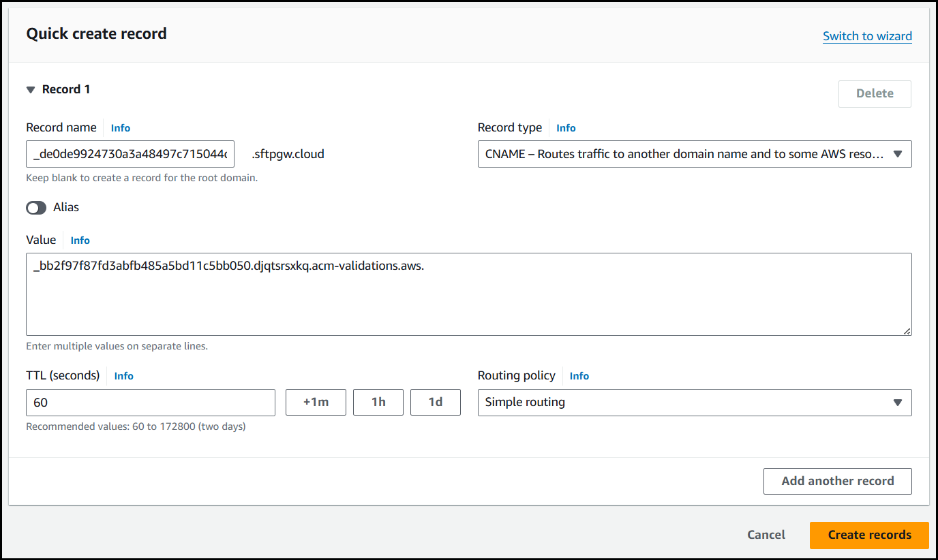The image size is (938, 560).
Task: Set TTL to 1h preset
Action: [x=378, y=403]
